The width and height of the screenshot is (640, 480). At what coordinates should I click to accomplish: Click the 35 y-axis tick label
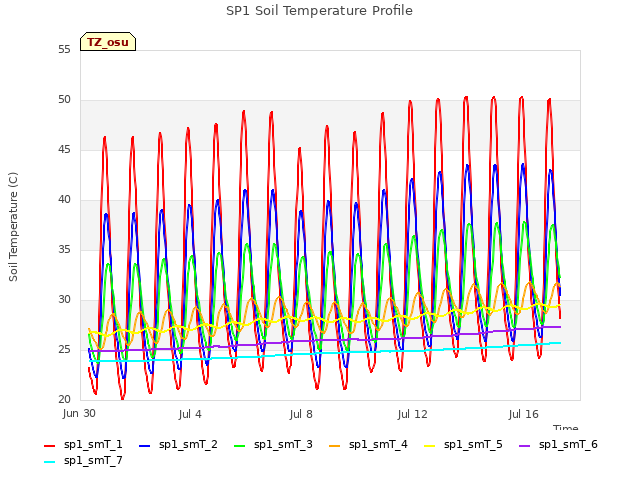pos(64,250)
